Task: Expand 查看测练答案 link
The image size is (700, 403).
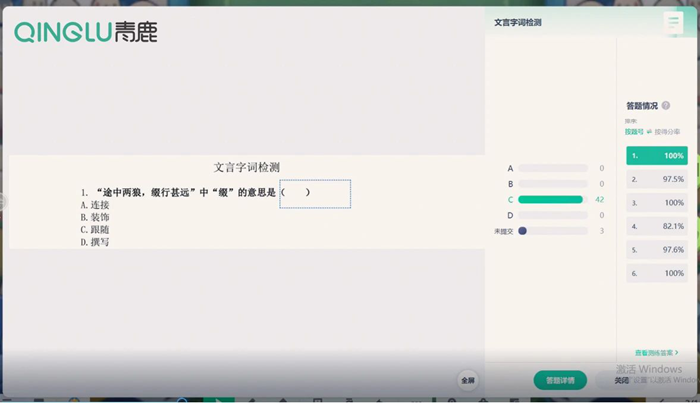Action: [656, 353]
